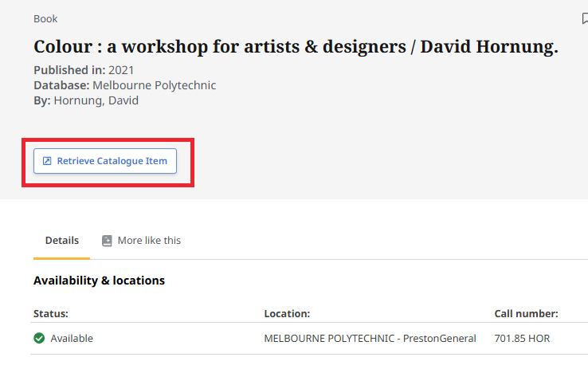588x369 pixels.
Task: Open the More like this tab
Action: [148, 241]
